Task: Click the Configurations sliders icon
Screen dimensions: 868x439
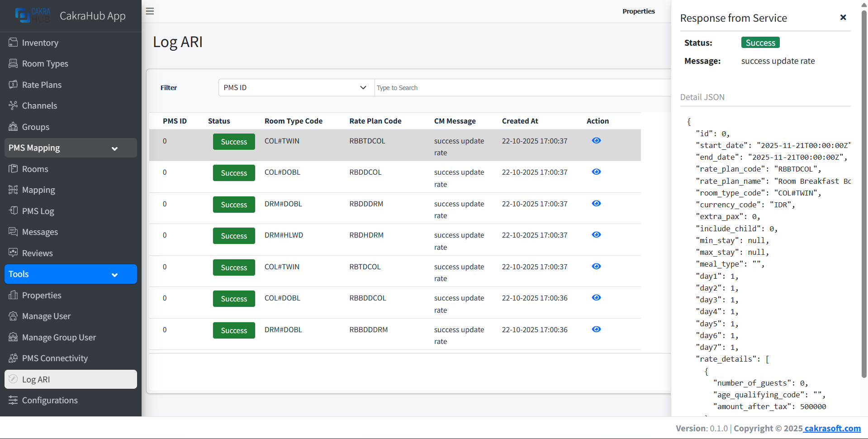Action: pyautogui.click(x=13, y=401)
